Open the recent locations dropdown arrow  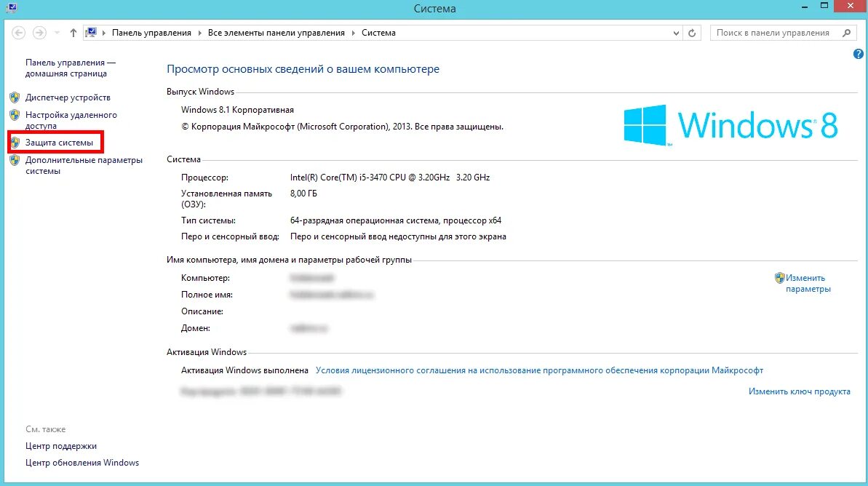tap(57, 33)
